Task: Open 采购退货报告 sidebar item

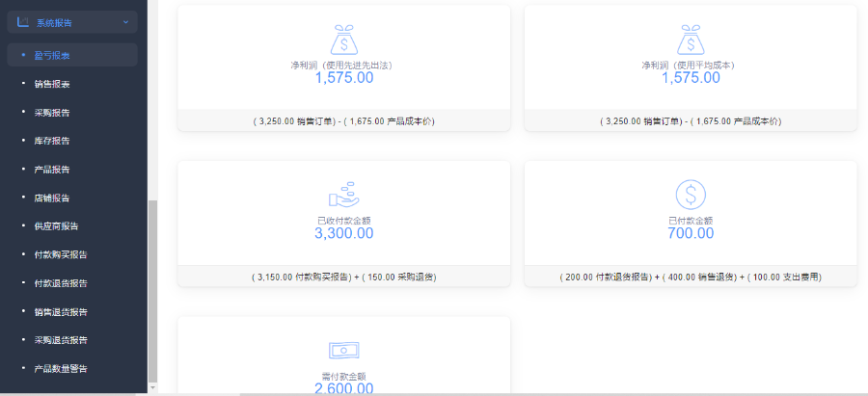Action: tap(61, 340)
